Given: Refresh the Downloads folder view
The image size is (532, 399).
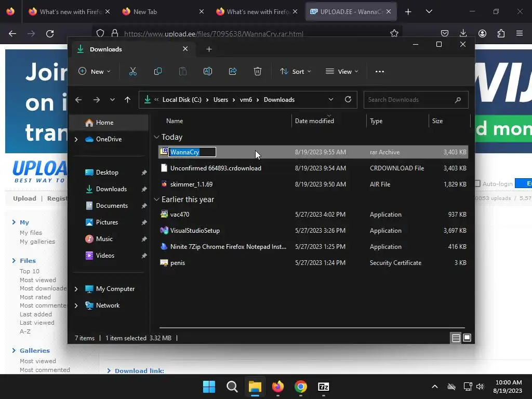Looking at the screenshot, I should tap(348, 99).
